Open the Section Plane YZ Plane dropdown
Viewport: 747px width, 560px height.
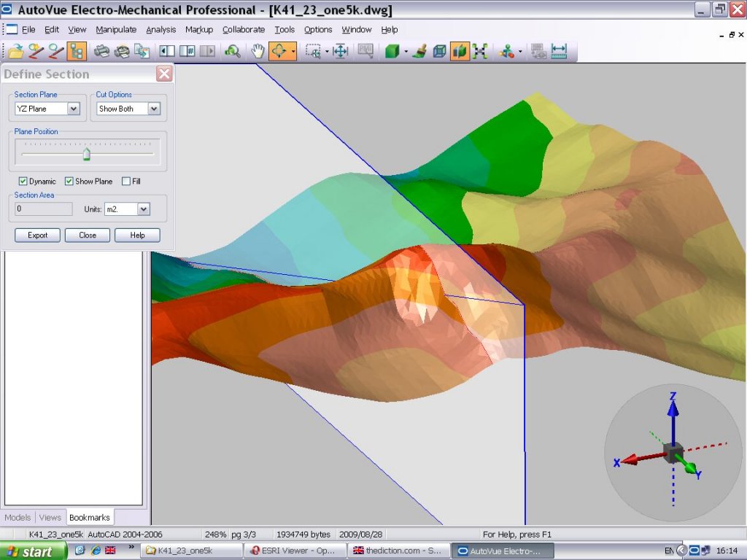(x=73, y=109)
